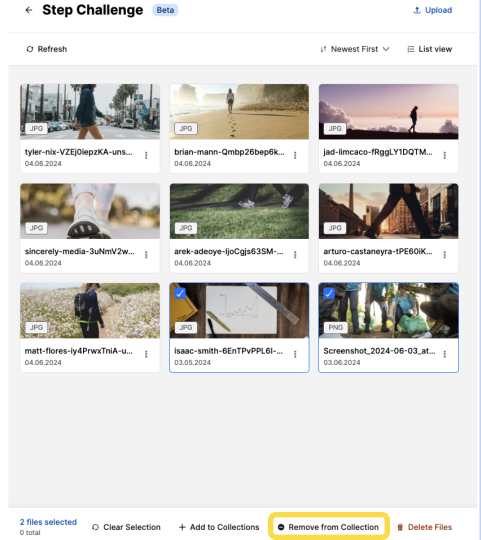This screenshot has width=481, height=540.
Task: Switch to List view
Action: point(429,49)
